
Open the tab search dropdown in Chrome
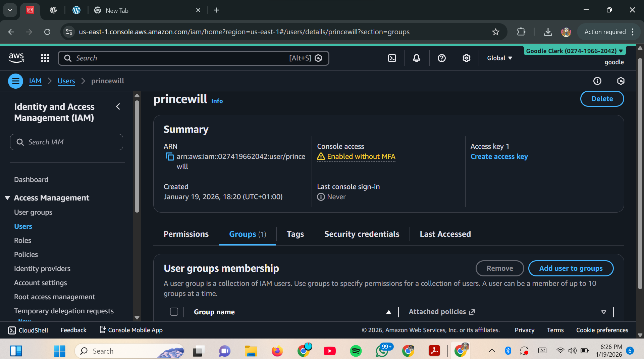pyautogui.click(x=10, y=10)
